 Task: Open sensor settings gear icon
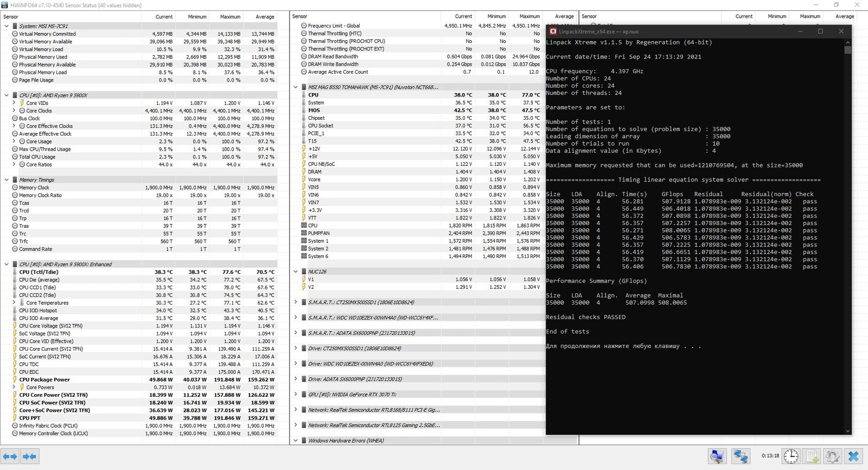point(833,456)
